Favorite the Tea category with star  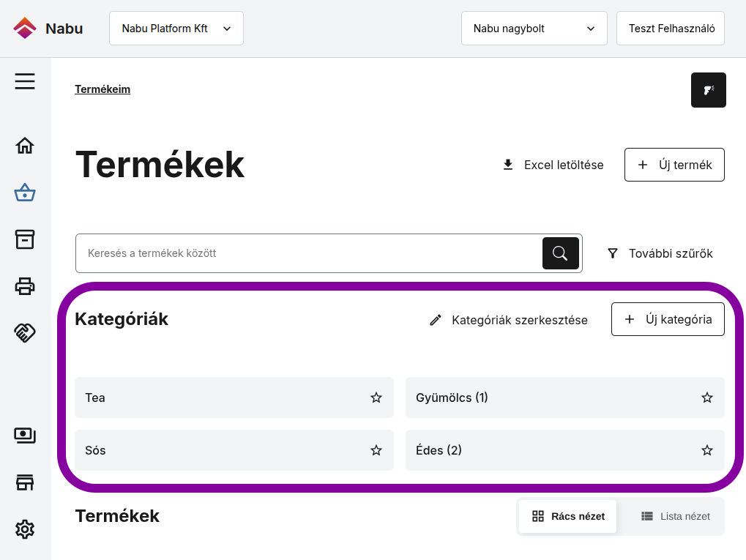(x=376, y=397)
